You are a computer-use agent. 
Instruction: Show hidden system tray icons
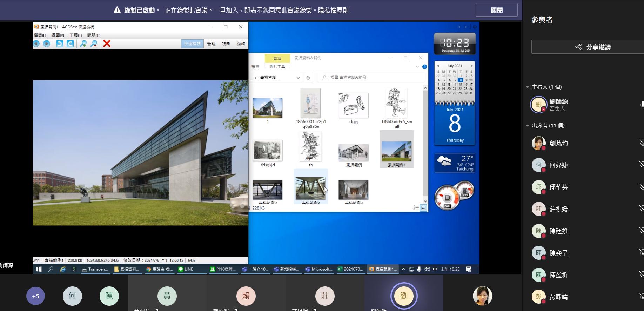[x=404, y=269]
